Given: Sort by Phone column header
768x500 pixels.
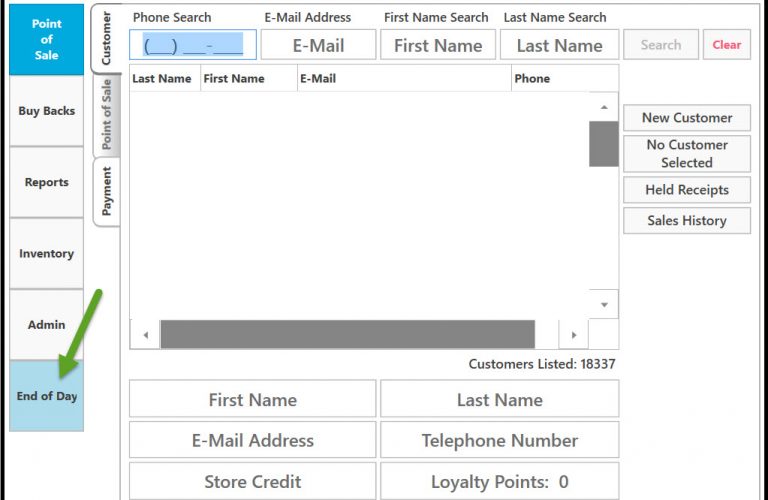Looking at the screenshot, I should click(x=565, y=78).
